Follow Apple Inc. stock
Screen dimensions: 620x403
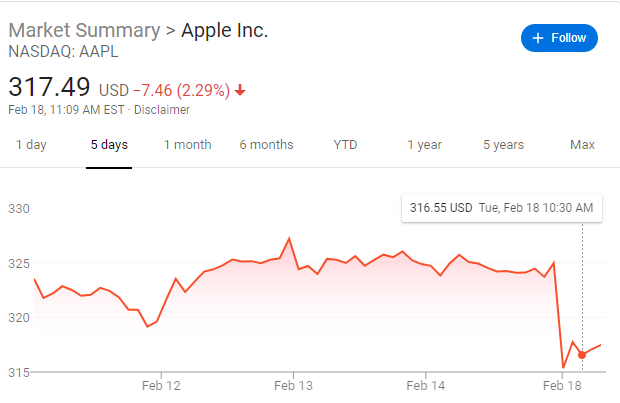(559, 38)
